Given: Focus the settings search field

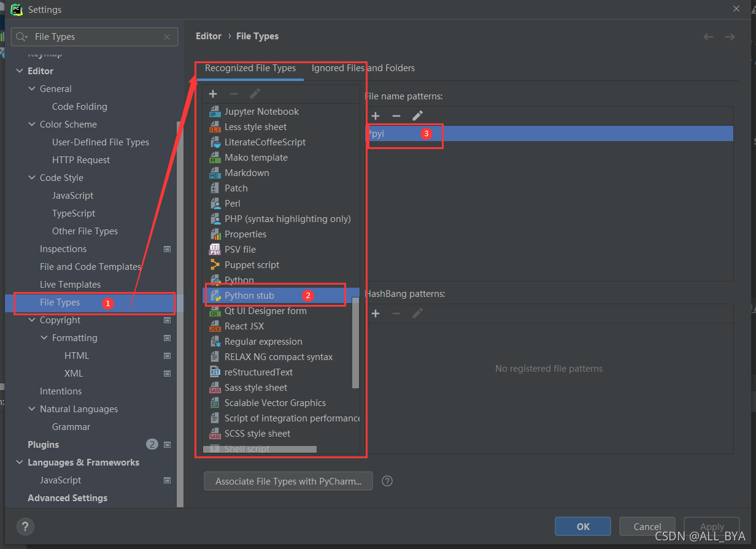Looking at the screenshot, I should [x=95, y=37].
